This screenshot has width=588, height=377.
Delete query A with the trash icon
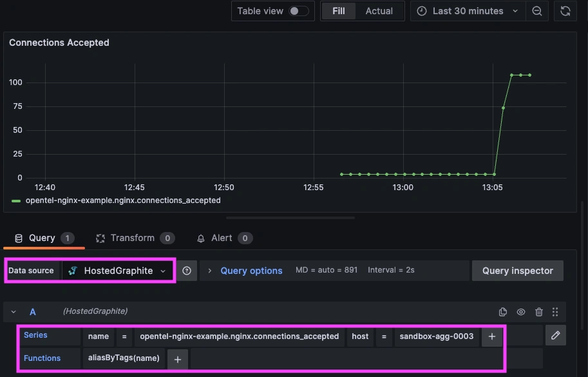pos(539,312)
